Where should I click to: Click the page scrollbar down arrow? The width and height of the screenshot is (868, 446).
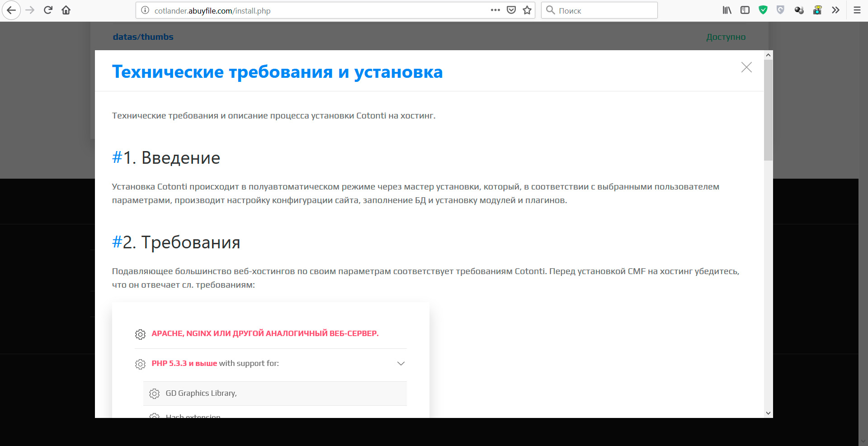click(x=863, y=441)
